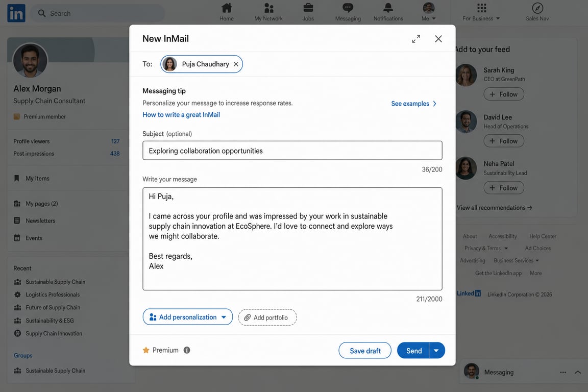Open See examples link

[x=413, y=104]
